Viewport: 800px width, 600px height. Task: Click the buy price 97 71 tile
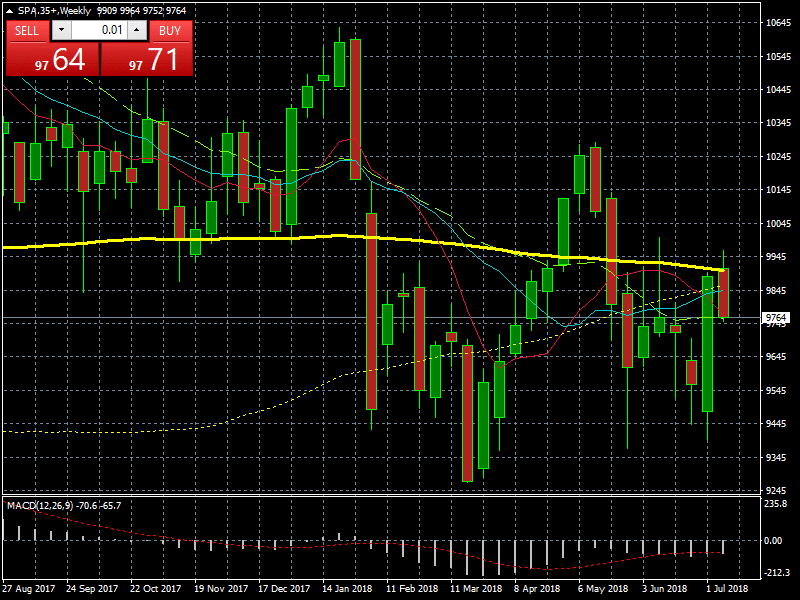[x=146, y=59]
